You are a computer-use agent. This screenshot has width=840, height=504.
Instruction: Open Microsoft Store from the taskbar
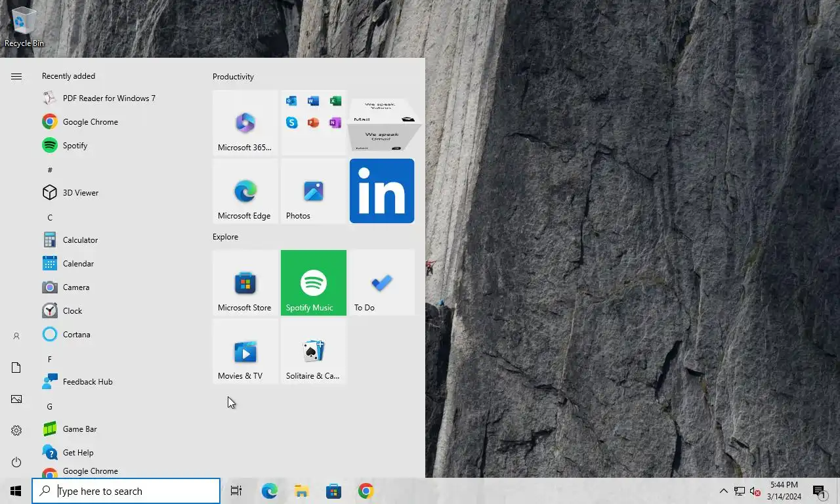[x=333, y=491]
